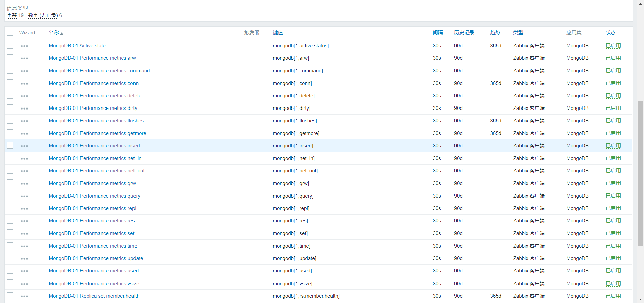The image size is (644, 303).
Task: Click the three-dot icon on the qrw row
Action: [x=24, y=184]
